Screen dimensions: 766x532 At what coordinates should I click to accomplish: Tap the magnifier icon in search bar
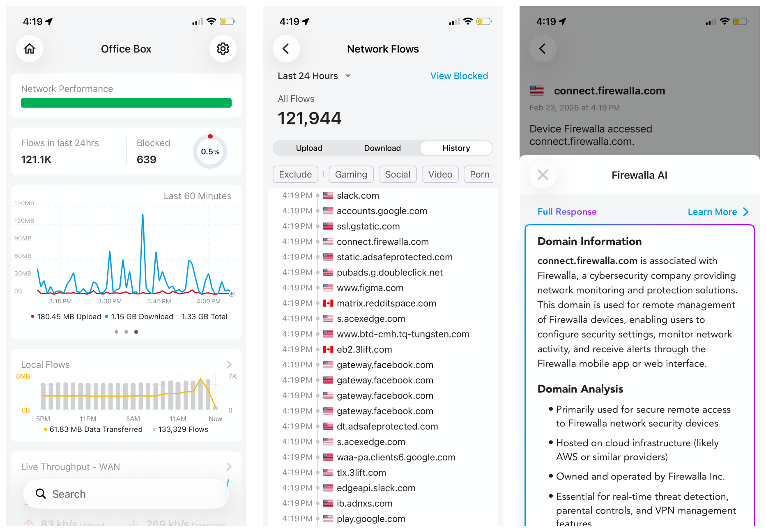point(41,494)
